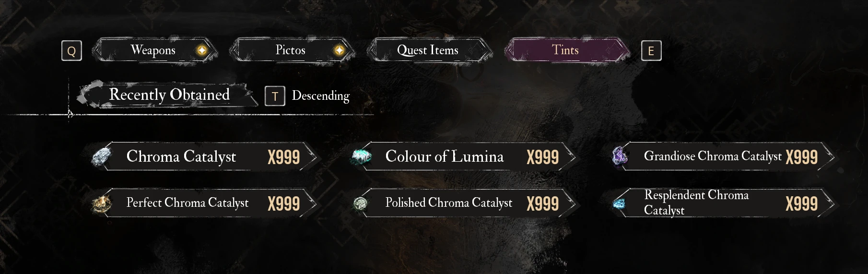The image size is (868, 274).
Task: Click the E next-tab key button
Action: (651, 50)
